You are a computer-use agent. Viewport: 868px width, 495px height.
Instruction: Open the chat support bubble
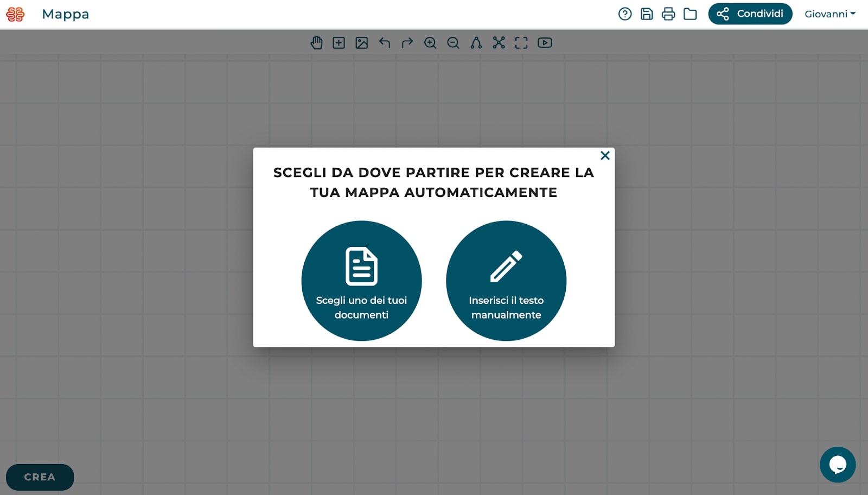pyautogui.click(x=838, y=465)
